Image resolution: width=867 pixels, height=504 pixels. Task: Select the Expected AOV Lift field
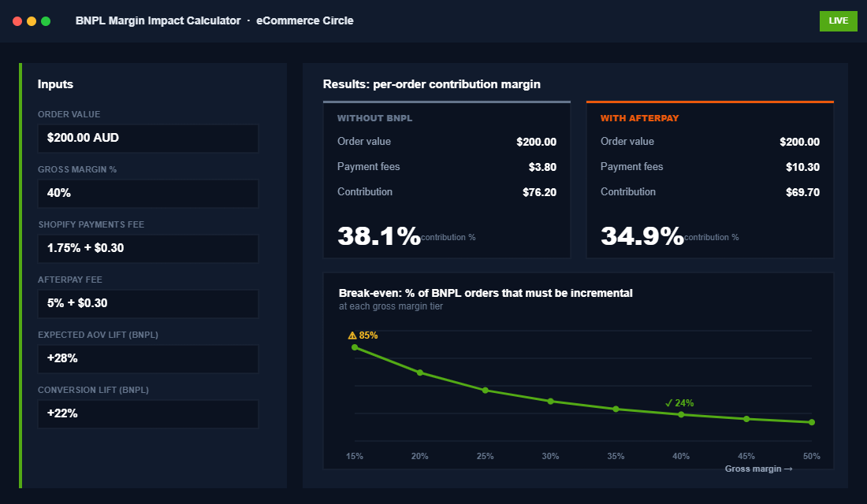(147, 358)
